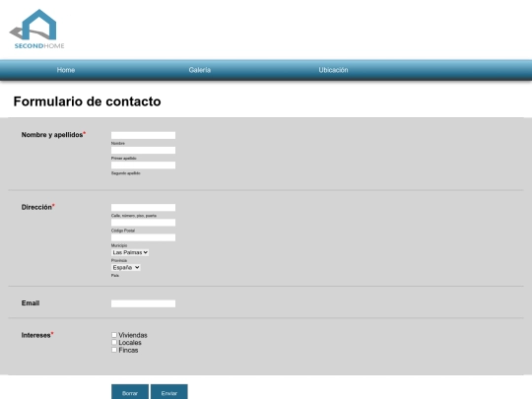Focus the Código Postal input field

click(143, 223)
